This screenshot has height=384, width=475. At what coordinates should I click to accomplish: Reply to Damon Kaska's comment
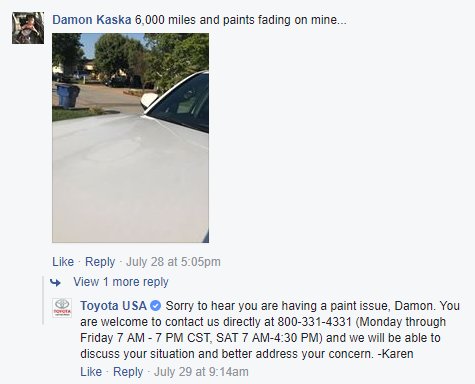point(100,262)
